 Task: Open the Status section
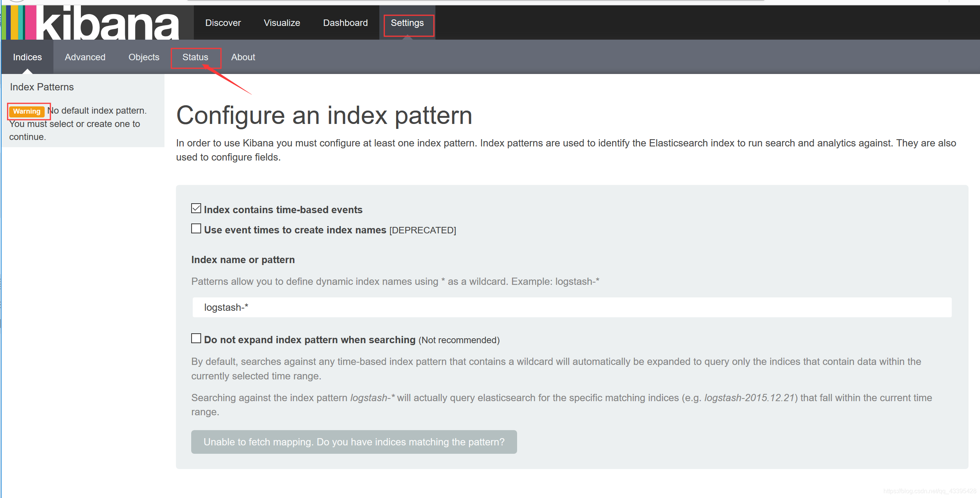(x=195, y=57)
